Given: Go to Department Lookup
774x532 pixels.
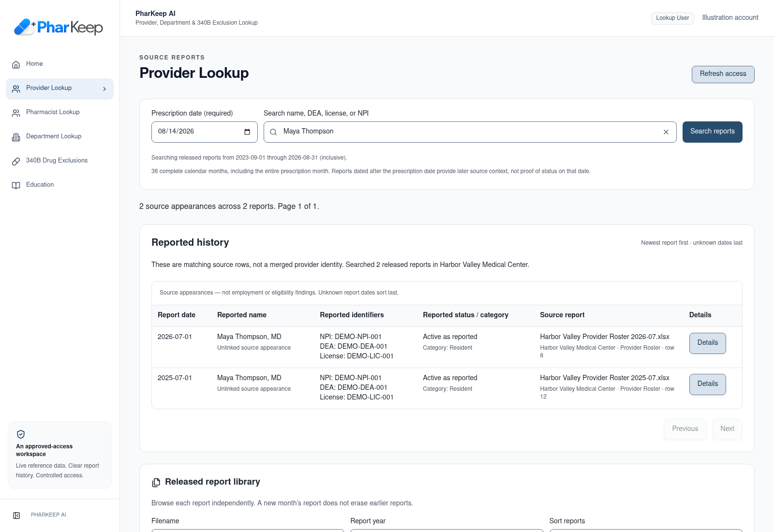Looking at the screenshot, I should tap(60, 136).
